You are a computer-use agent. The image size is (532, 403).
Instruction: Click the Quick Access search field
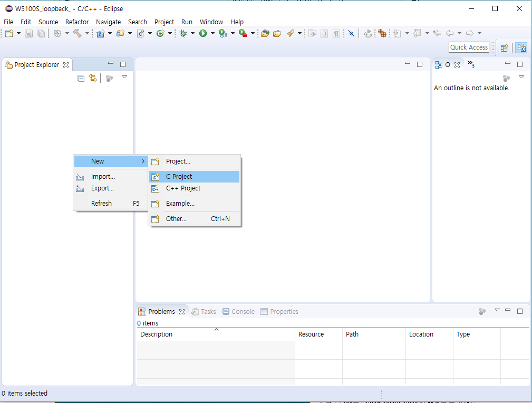[469, 47]
